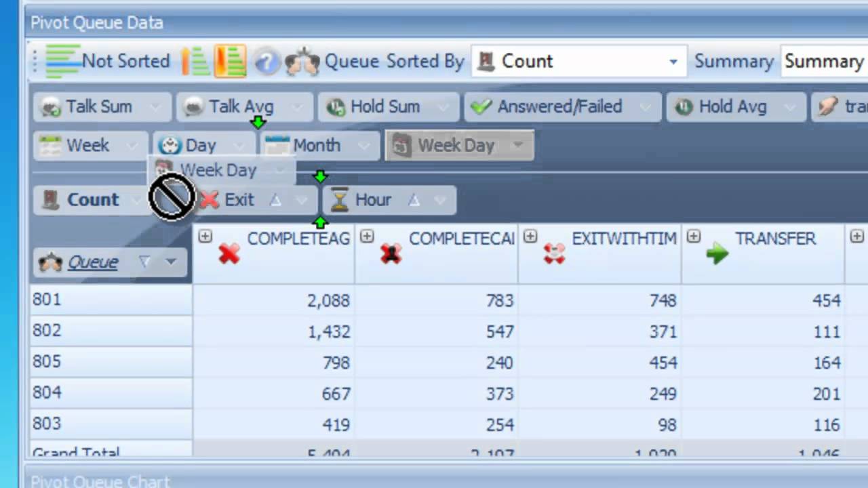
Task: Click the red X Exit field icon
Action: pos(210,199)
